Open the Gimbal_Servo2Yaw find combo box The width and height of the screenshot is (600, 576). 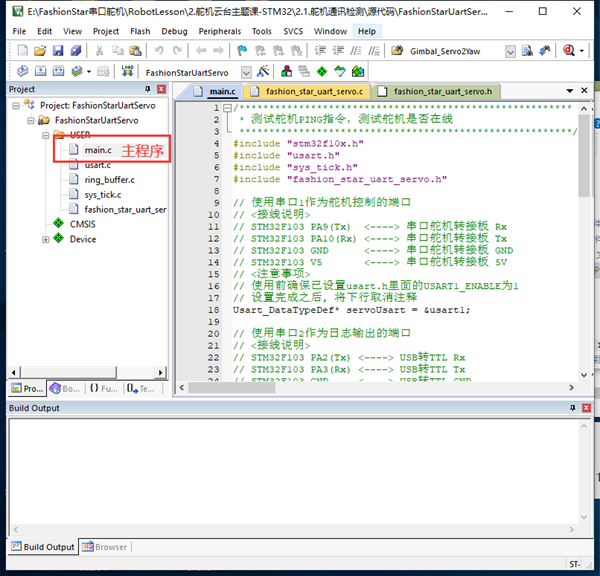pos(510,51)
